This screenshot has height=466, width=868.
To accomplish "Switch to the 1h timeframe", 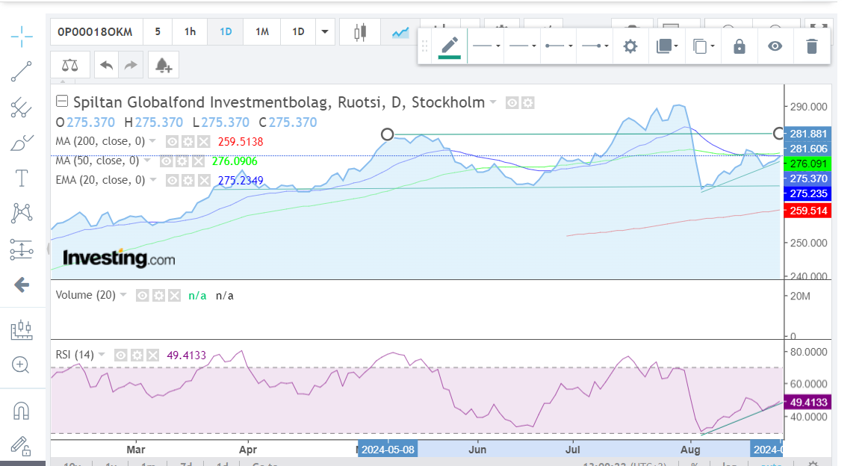I will tap(190, 31).
